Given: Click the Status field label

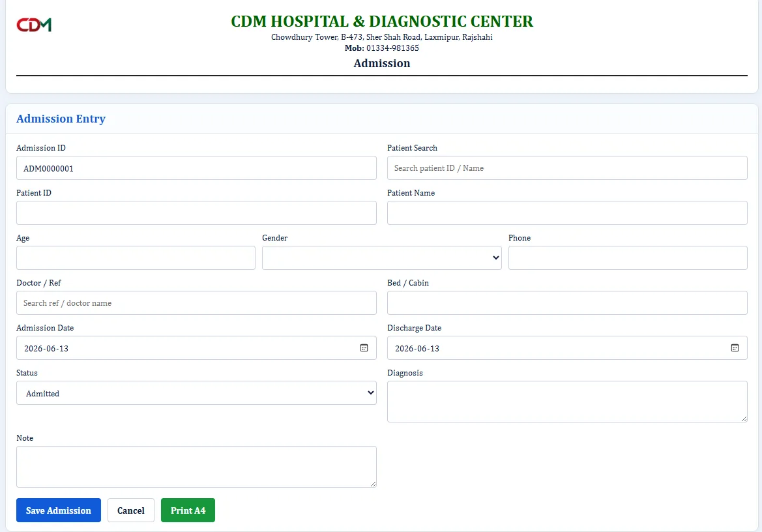Looking at the screenshot, I should [x=27, y=373].
